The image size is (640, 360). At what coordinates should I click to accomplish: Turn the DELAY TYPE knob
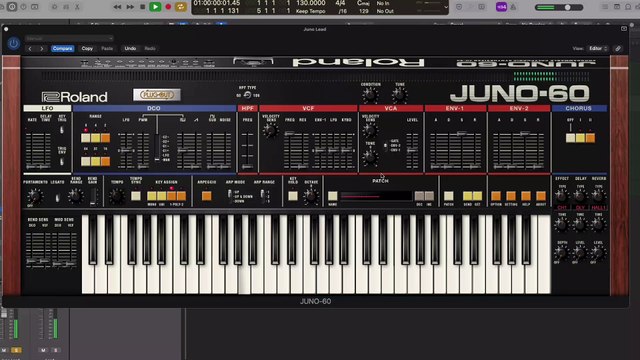pos(580,196)
